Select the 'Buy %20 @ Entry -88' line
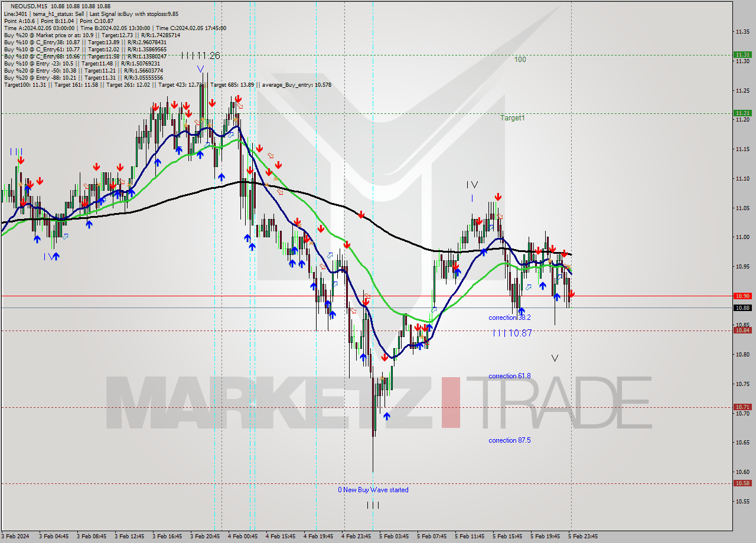The image size is (756, 543). pos(83,77)
